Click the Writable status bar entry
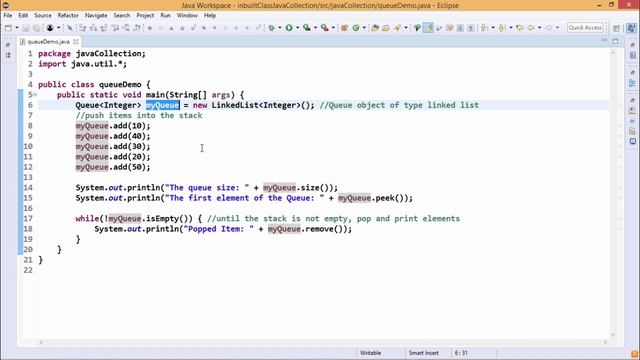This screenshot has width=640, height=360. click(x=370, y=353)
